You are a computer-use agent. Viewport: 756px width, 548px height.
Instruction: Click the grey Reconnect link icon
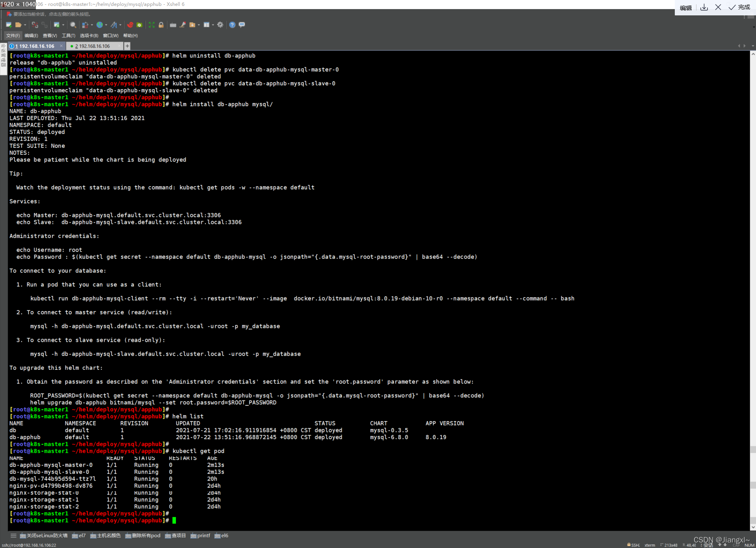[x=44, y=25]
